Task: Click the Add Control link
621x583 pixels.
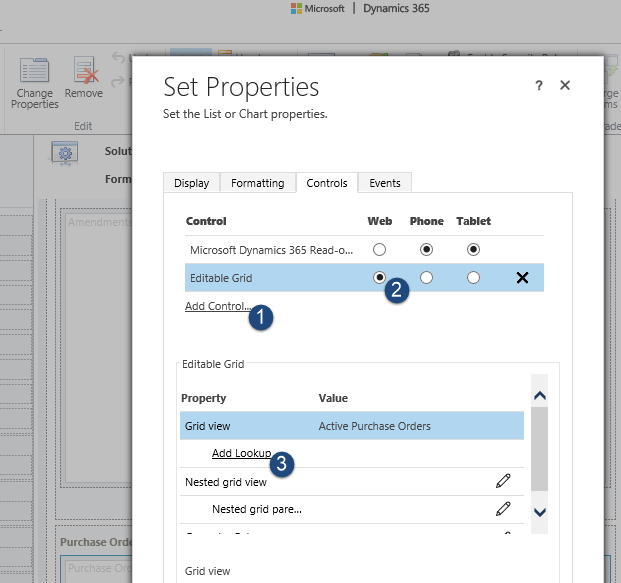Action: 217,306
